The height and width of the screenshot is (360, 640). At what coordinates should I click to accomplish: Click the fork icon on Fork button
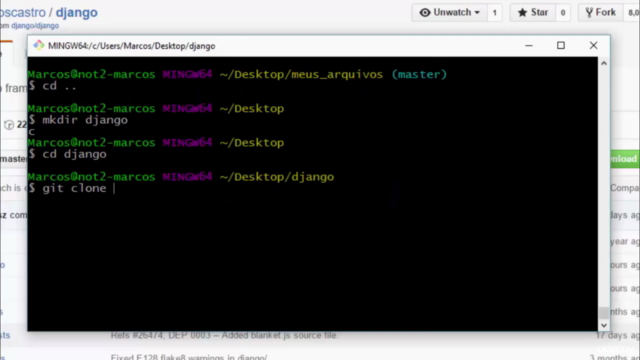click(x=589, y=13)
